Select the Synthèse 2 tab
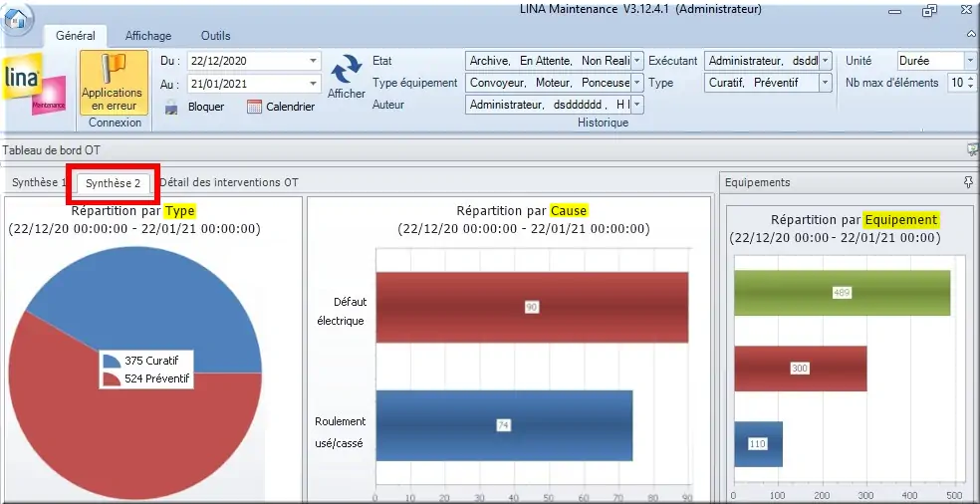The height and width of the screenshot is (504, 980). point(114,183)
